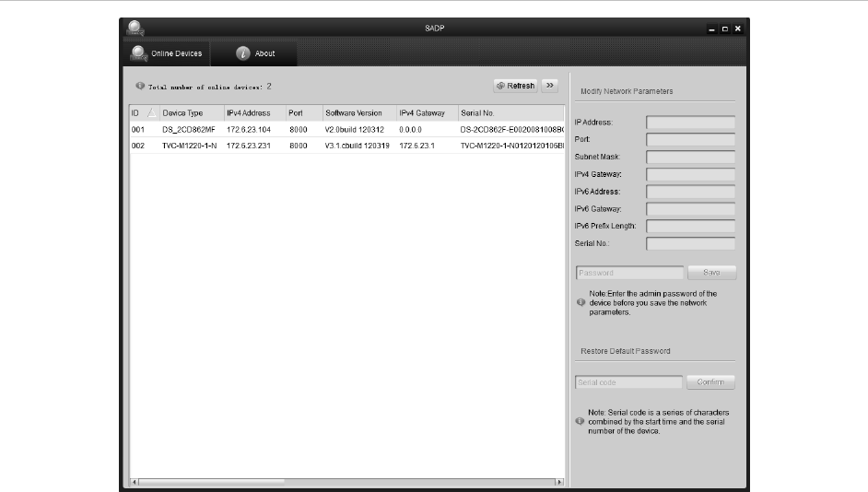
Task: Focus the IPv6 Prefix Length input field
Action: [690, 226]
